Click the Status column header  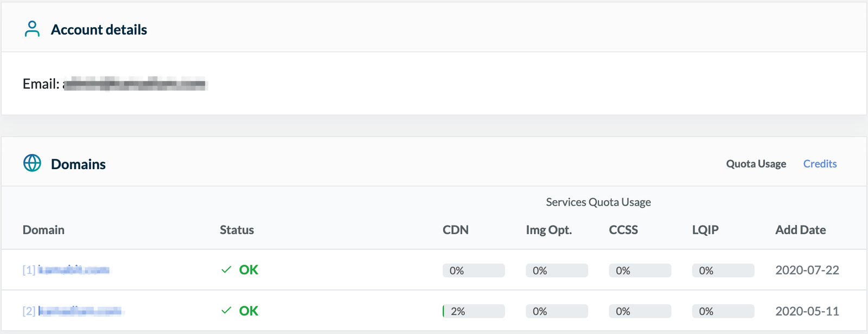(x=237, y=230)
